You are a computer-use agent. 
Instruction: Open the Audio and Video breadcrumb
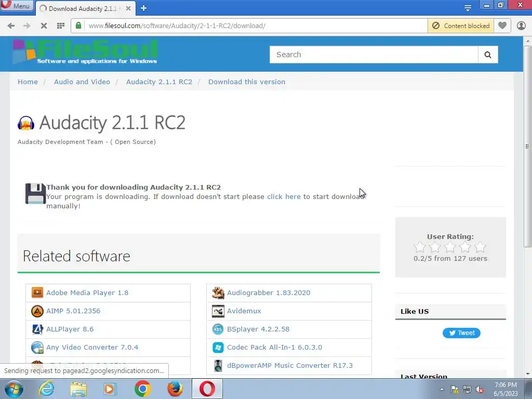82,82
